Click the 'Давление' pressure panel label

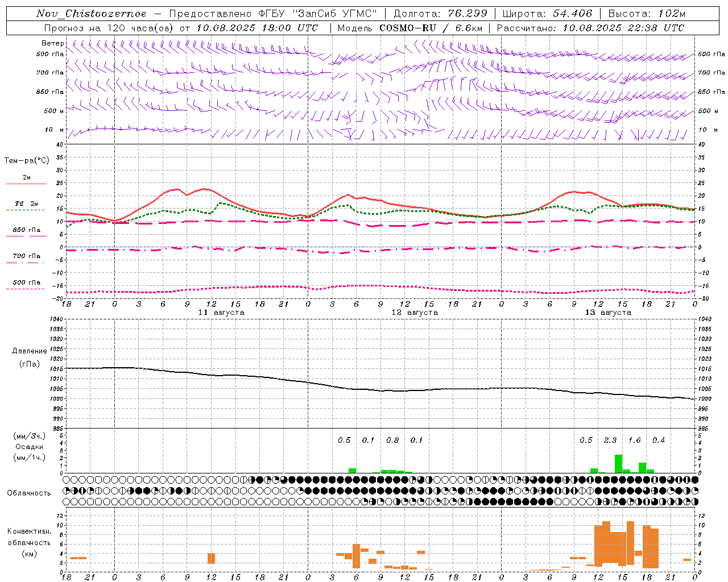30,351
